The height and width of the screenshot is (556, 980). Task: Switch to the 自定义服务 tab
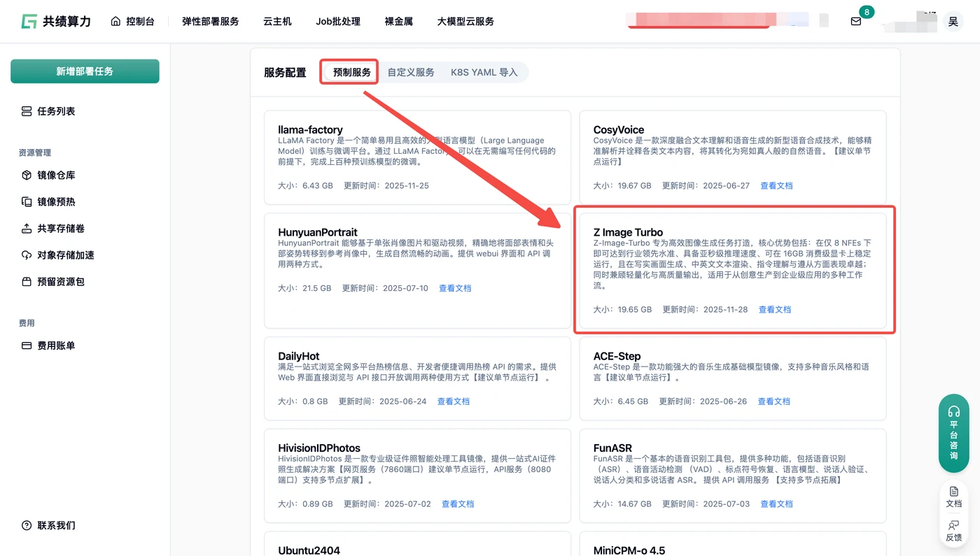411,72
